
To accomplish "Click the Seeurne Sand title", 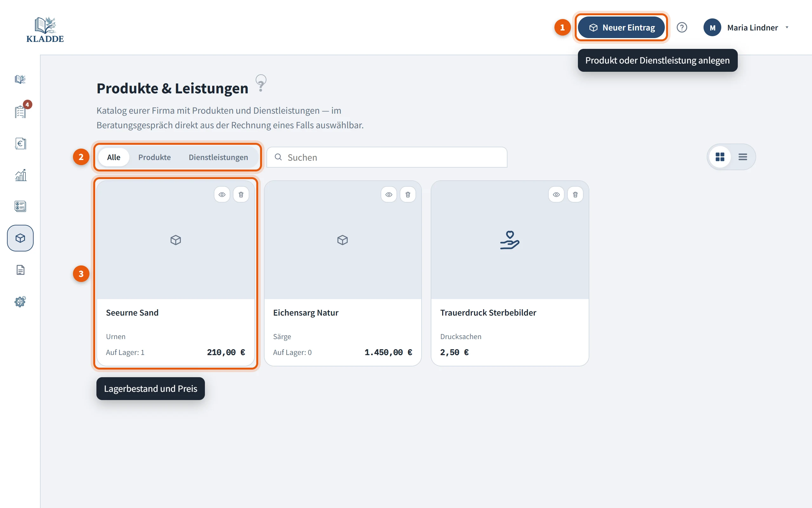I will 132,313.
